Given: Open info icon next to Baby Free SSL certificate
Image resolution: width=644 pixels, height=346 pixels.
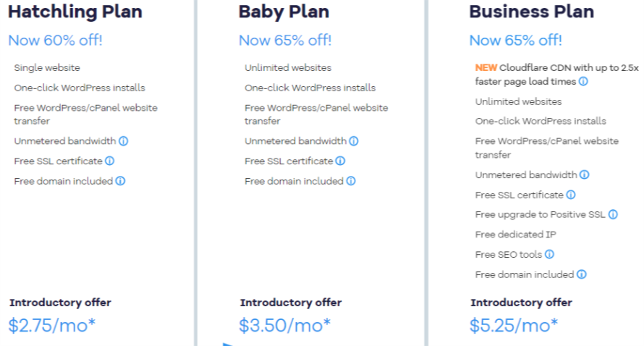Looking at the screenshot, I should pyautogui.click(x=340, y=161).
